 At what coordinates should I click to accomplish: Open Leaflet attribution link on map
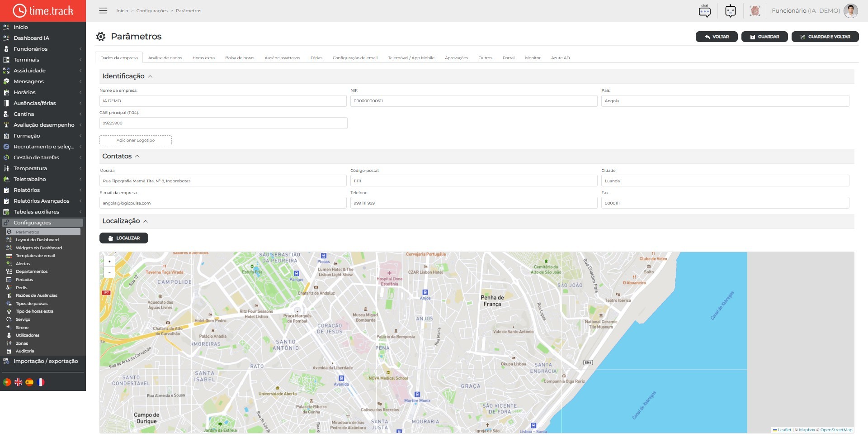[x=784, y=430]
